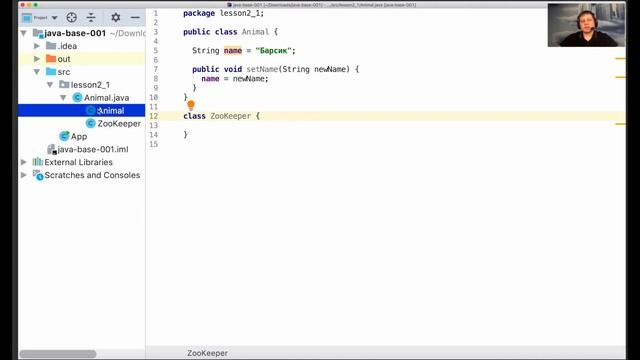Viewport: 640px width, 360px height.
Task: Click package lesson2_1 declaration
Action: coord(223,13)
